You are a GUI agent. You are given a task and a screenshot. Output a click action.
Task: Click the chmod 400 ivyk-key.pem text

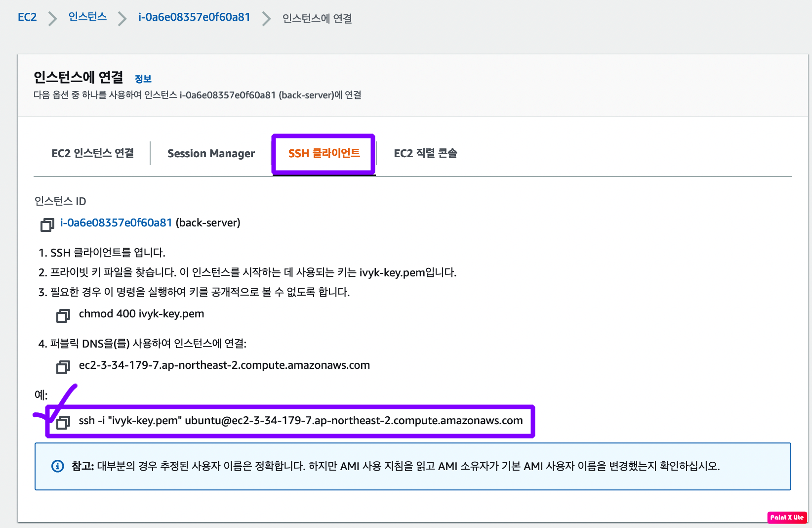point(141,314)
